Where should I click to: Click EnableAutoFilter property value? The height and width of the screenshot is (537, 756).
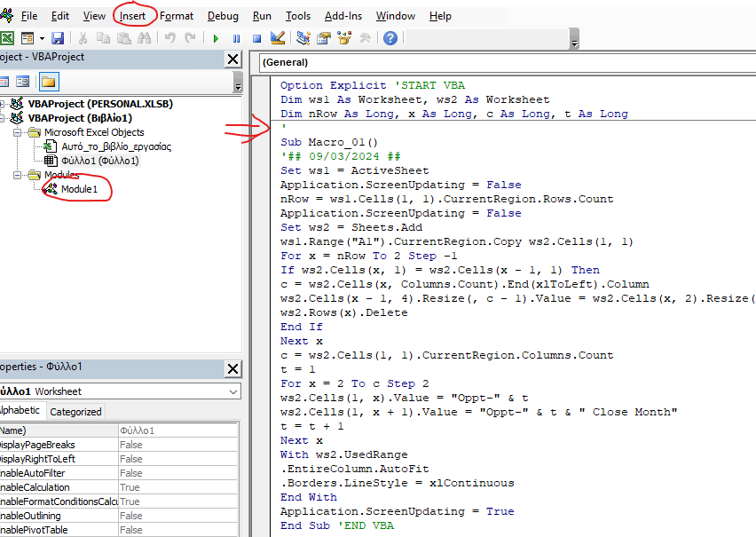(x=178, y=473)
